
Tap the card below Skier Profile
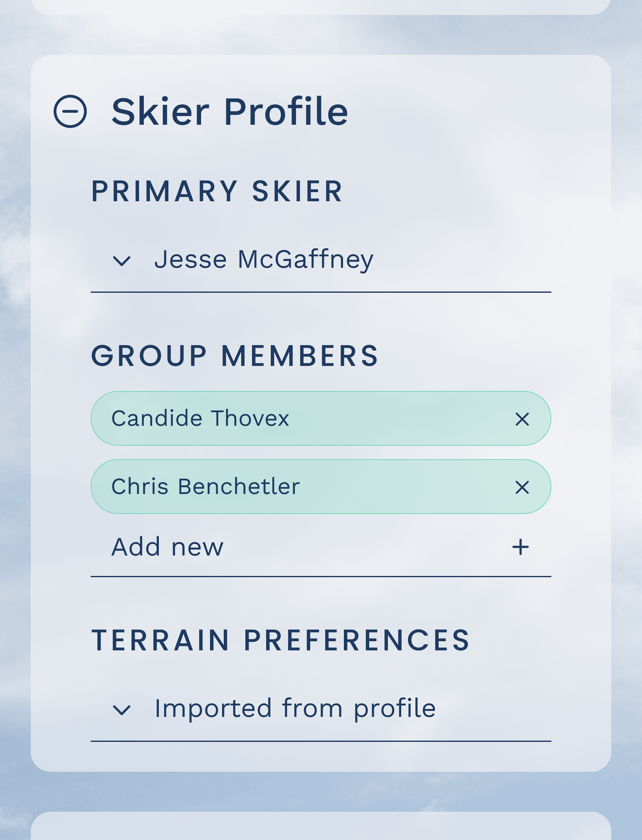click(x=321, y=826)
